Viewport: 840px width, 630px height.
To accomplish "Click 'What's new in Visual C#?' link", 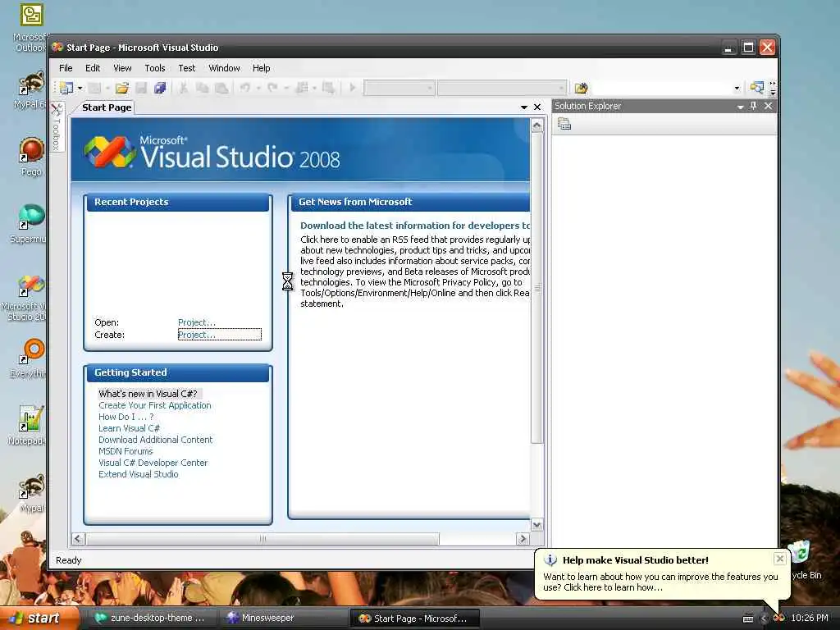I will click(x=148, y=394).
